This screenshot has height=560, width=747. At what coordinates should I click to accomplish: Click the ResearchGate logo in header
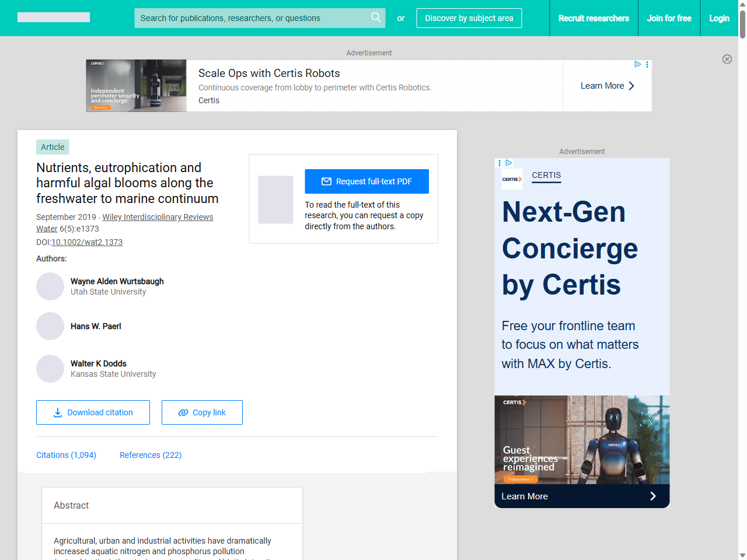[54, 17]
